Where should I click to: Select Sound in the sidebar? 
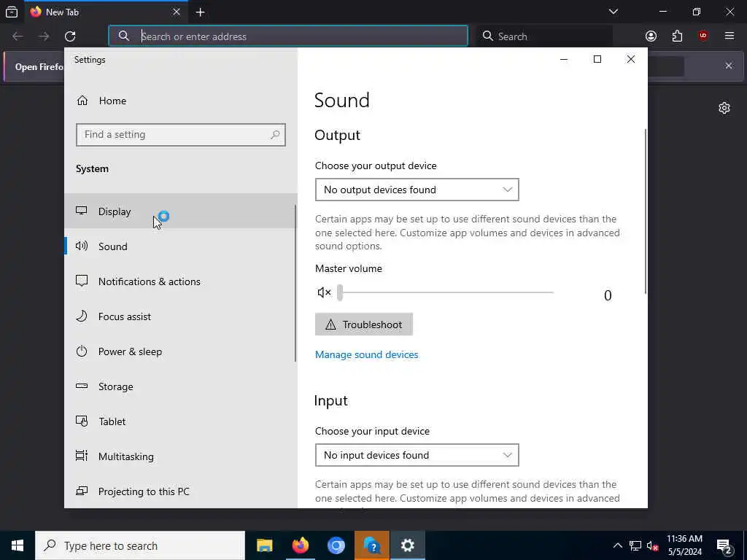[181, 246]
